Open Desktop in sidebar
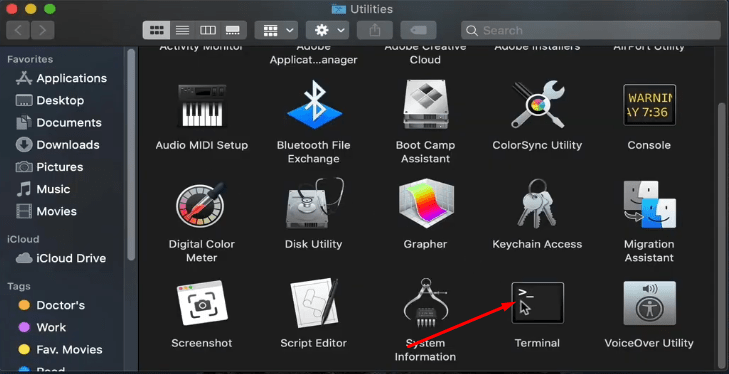The image size is (729, 374). pyautogui.click(x=50, y=100)
